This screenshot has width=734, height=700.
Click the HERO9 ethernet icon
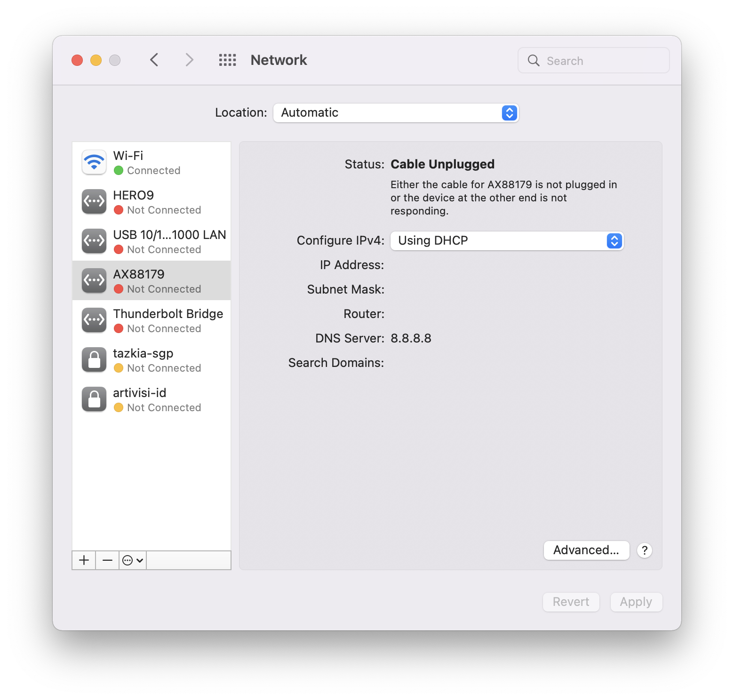click(94, 202)
